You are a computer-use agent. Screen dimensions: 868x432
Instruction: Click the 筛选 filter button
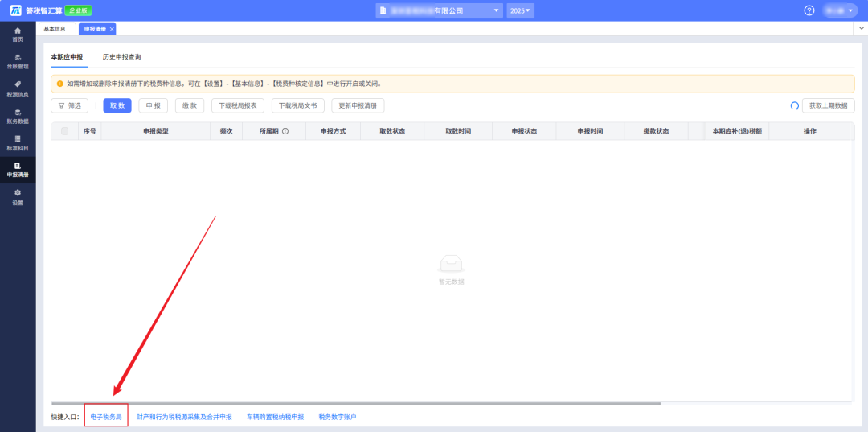tap(70, 105)
